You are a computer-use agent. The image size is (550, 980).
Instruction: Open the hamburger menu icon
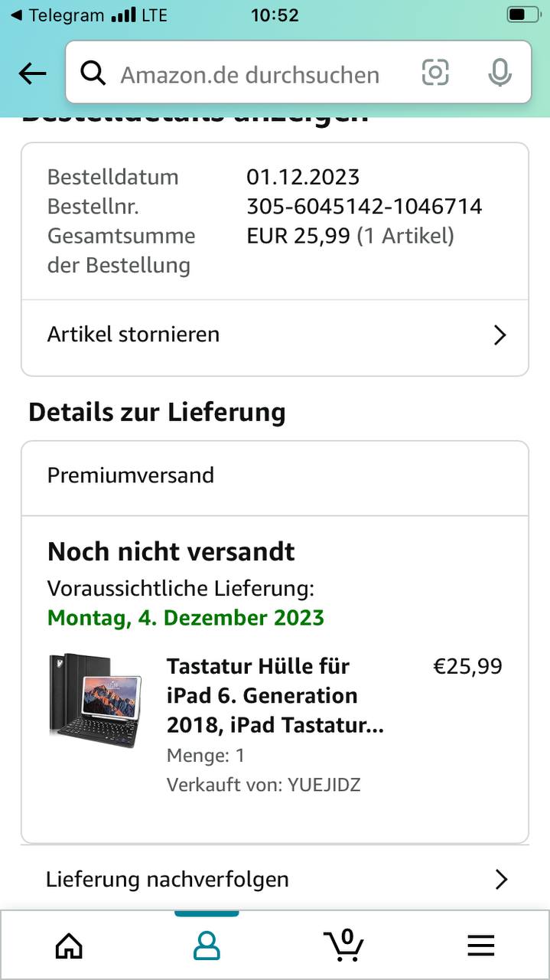tap(481, 946)
